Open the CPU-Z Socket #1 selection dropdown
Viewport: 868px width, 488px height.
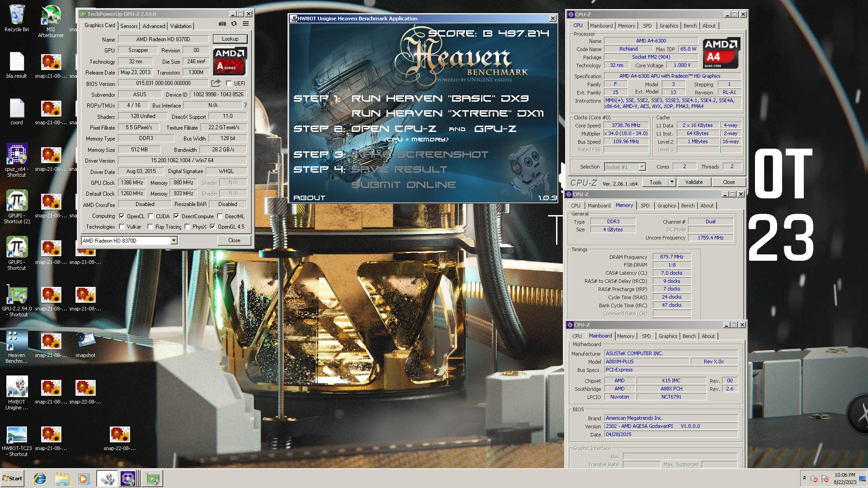coord(642,167)
